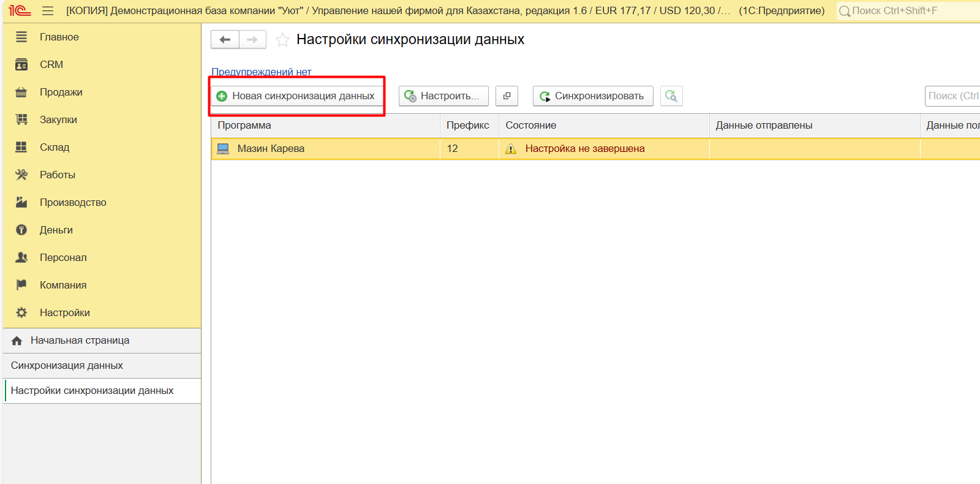Switch to Начальная страница tab
The height and width of the screenshot is (484, 980).
tap(80, 341)
